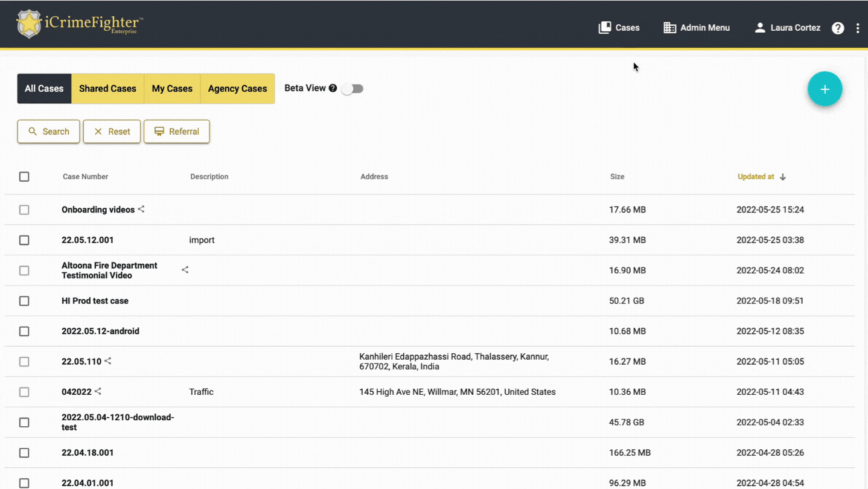Click the 145 High Ave NE address
Screen dimensions: 868x489
pyautogui.click(x=458, y=392)
